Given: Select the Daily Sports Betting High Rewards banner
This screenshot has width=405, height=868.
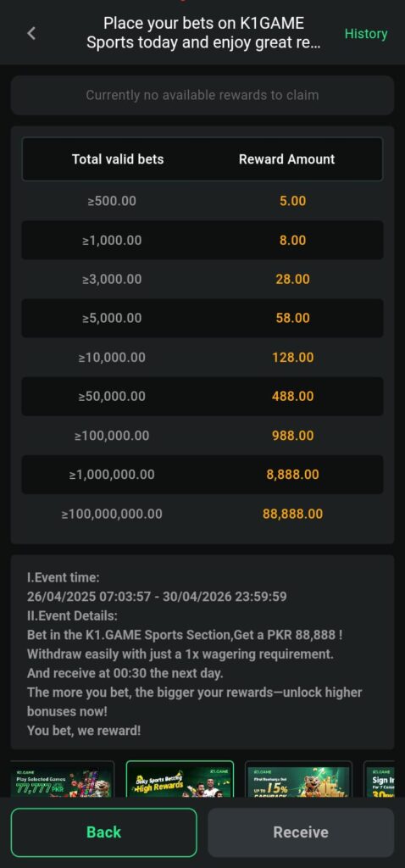Looking at the screenshot, I should pos(180,780).
